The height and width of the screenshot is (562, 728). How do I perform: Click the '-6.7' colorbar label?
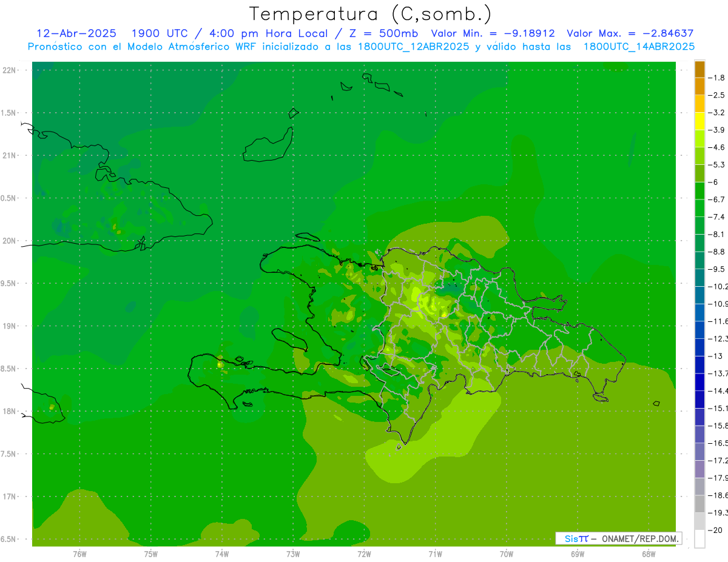click(x=716, y=199)
